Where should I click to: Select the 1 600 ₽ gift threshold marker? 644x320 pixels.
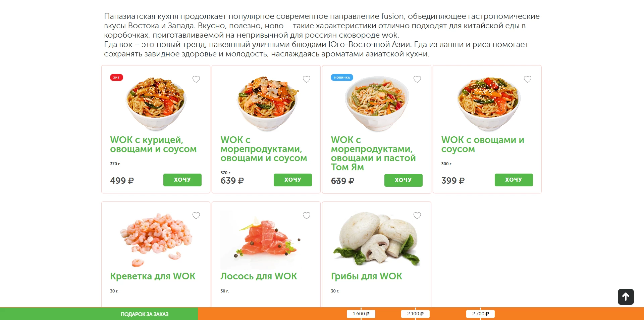point(361,314)
